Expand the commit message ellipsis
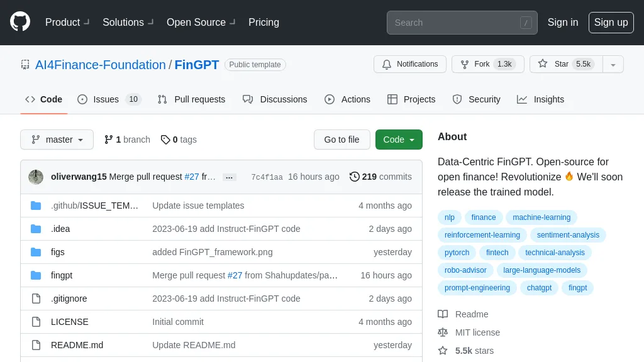The height and width of the screenshot is (362, 644). point(230,177)
